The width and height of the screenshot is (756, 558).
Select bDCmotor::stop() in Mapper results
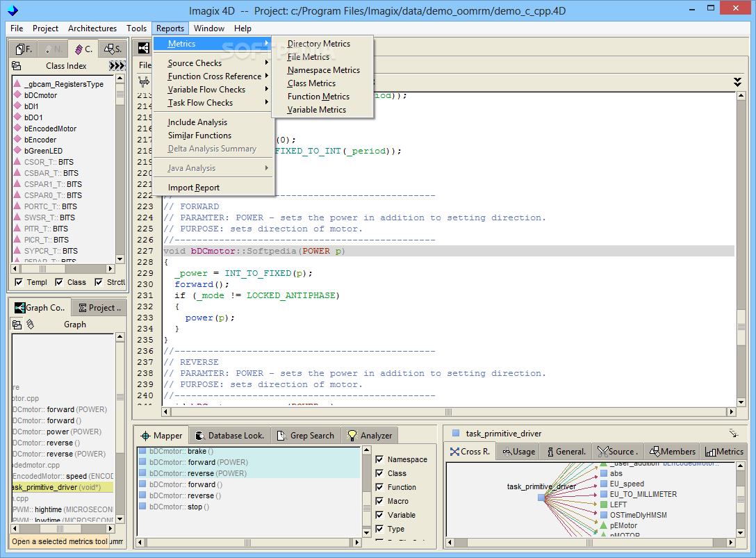[x=179, y=507]
